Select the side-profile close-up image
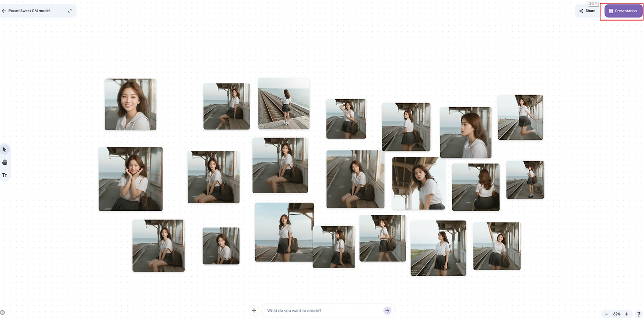The width and height of the screenshot is (644, 320). [465, 132]
